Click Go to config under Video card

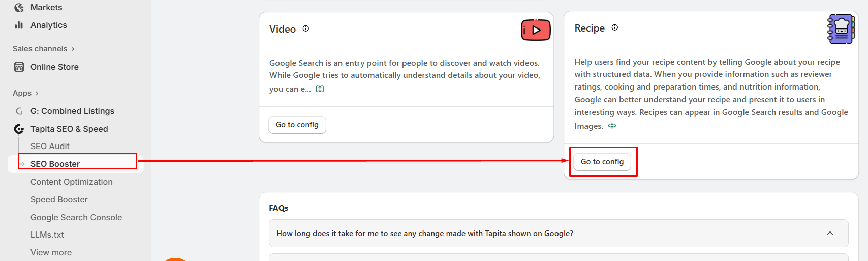click(297, 125)
